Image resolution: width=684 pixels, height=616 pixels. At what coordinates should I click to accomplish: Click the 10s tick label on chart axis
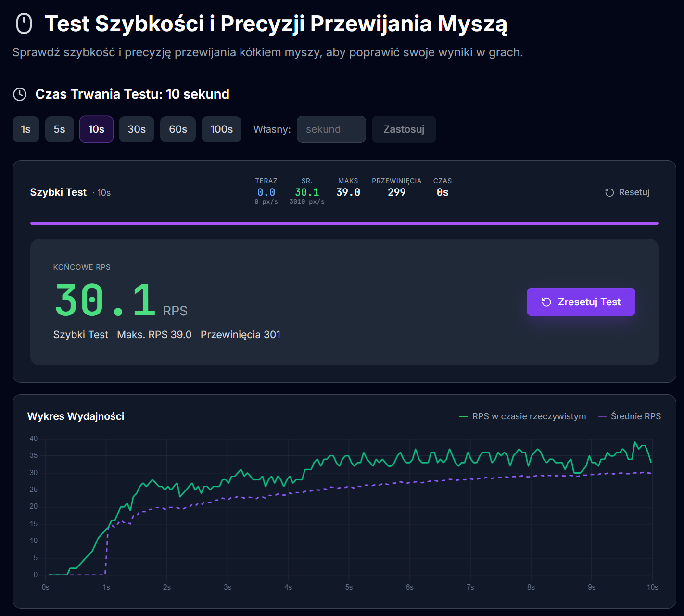coord(652,587)
